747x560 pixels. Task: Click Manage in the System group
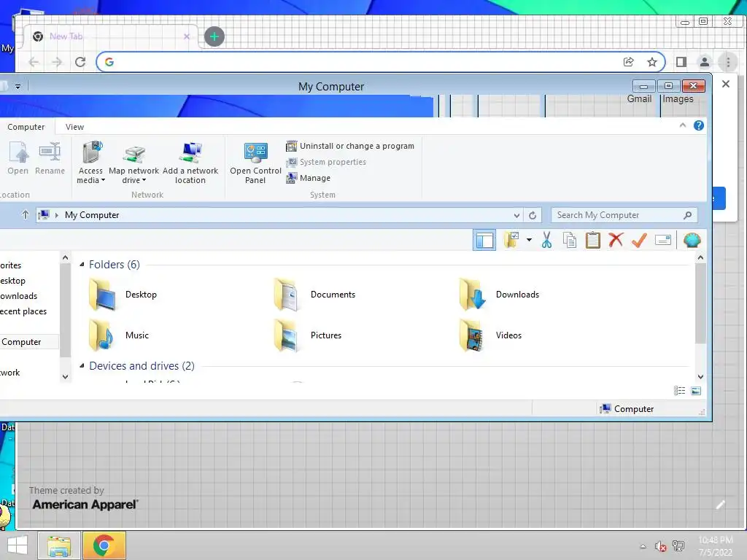tap(309, 178)
